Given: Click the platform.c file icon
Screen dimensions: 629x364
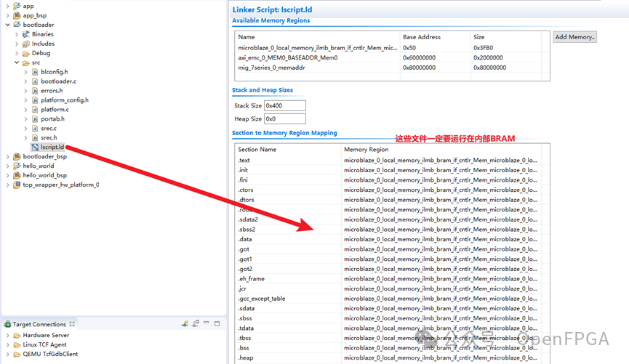Looking at the screenshot, I should pos(35,110).
